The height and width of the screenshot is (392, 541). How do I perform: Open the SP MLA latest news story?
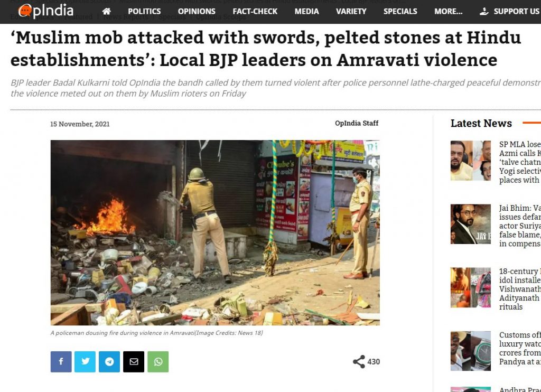[520, 162]
